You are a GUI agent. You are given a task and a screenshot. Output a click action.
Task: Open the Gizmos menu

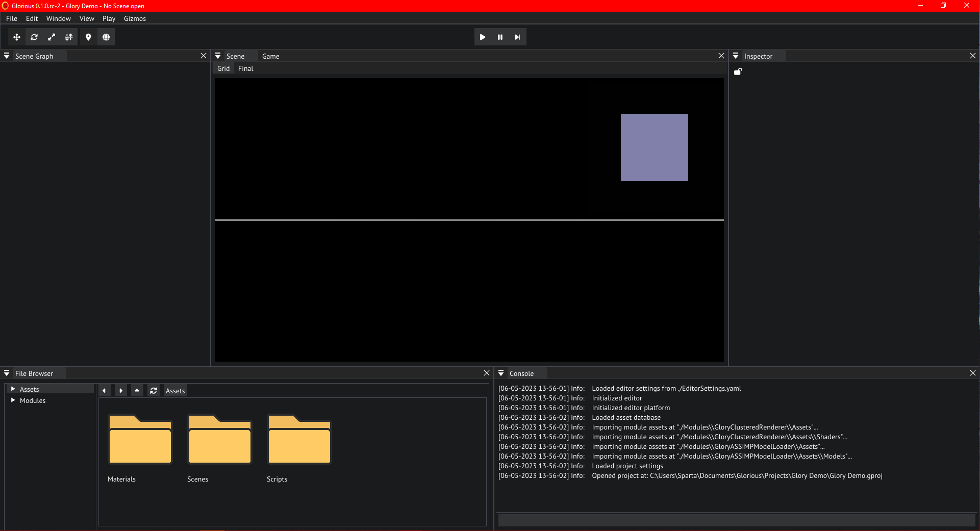135,18
